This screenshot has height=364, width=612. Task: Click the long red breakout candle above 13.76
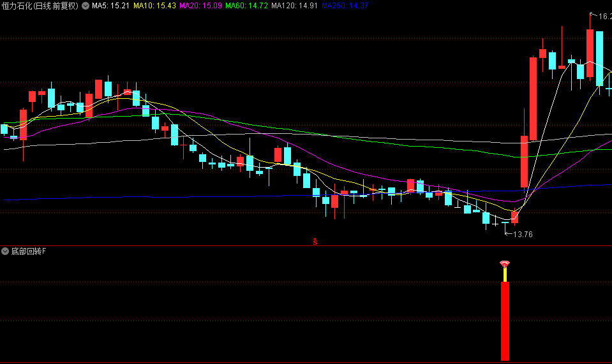524,162
